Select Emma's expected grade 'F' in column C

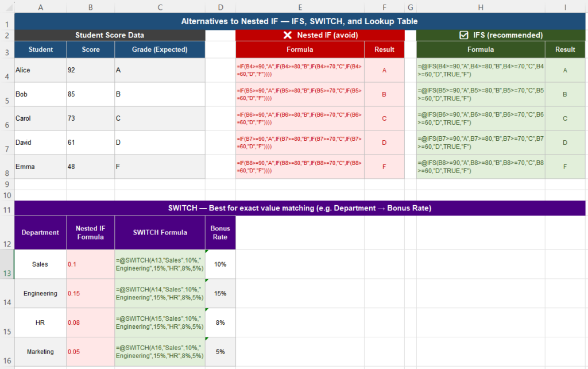pos(160,167)
